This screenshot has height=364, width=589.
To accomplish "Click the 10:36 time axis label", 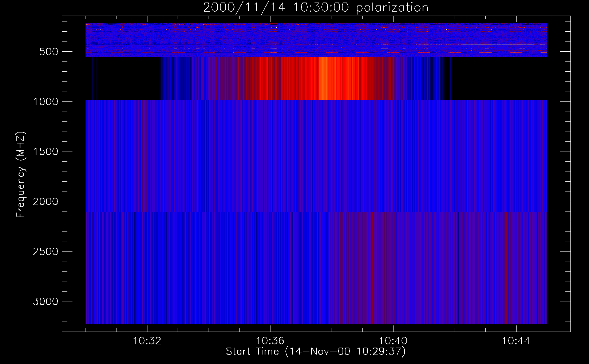I will click(270, 341).
